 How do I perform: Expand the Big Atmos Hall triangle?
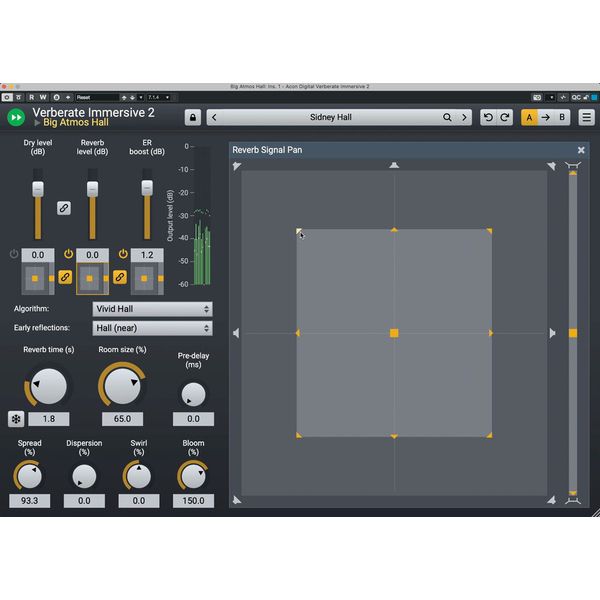(x=37, y=123)
